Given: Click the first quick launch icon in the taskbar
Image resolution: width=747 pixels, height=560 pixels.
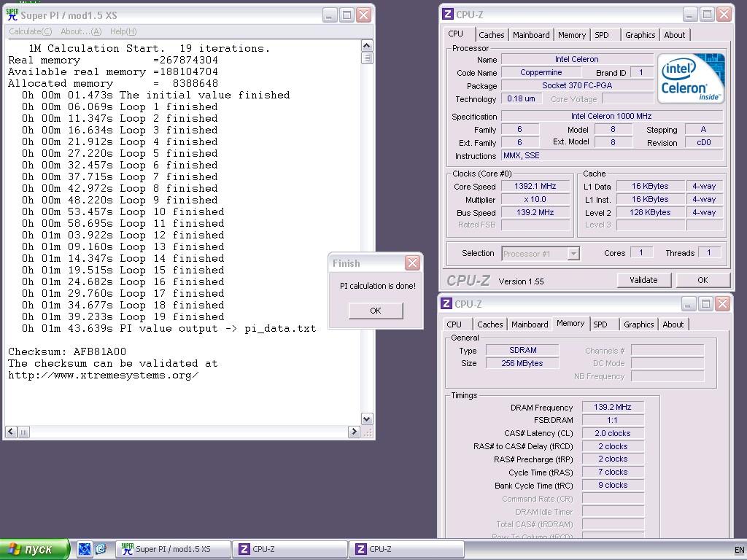Looking at the screenshot, I should [x=85, y=549].
